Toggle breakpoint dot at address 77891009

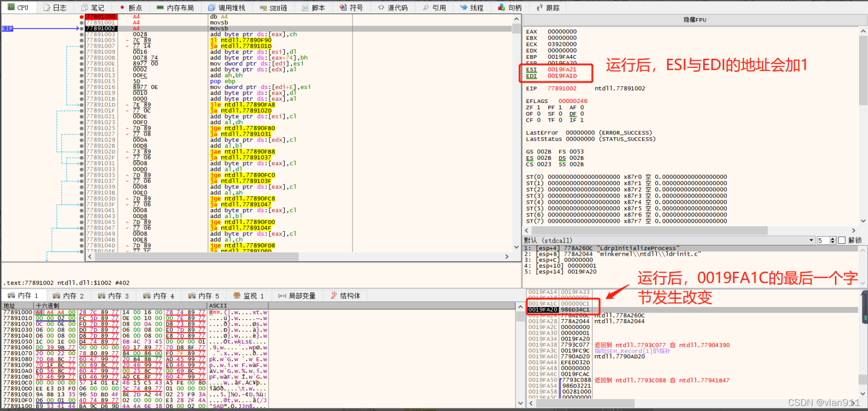81,52
